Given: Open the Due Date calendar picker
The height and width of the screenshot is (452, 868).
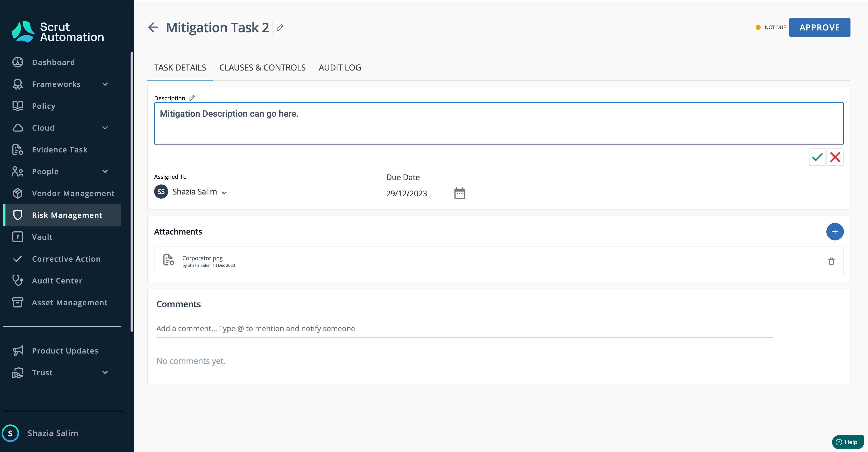Looking at the screenshot, I should point(459,194).
